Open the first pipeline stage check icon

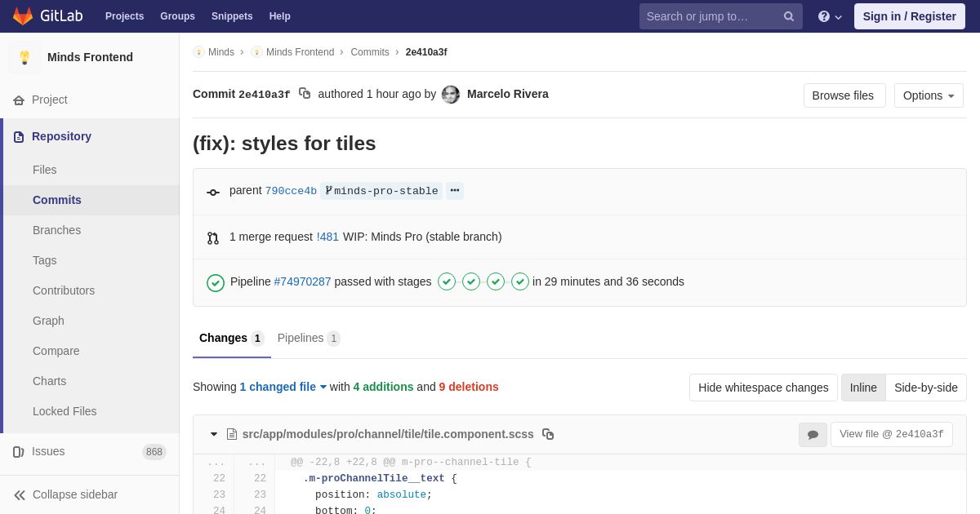pos(447,281)
